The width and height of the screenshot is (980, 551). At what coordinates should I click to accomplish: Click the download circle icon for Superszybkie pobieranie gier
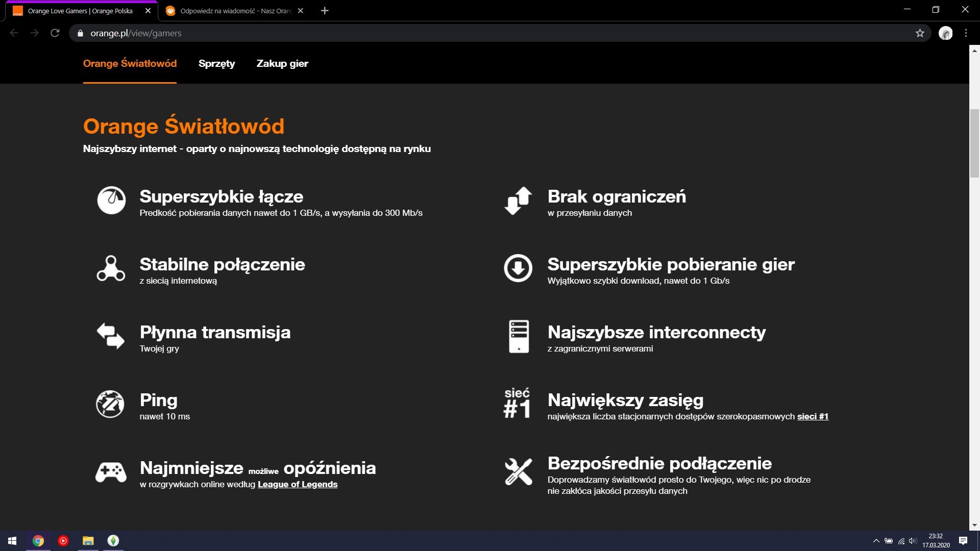click(x=518, y=268)
